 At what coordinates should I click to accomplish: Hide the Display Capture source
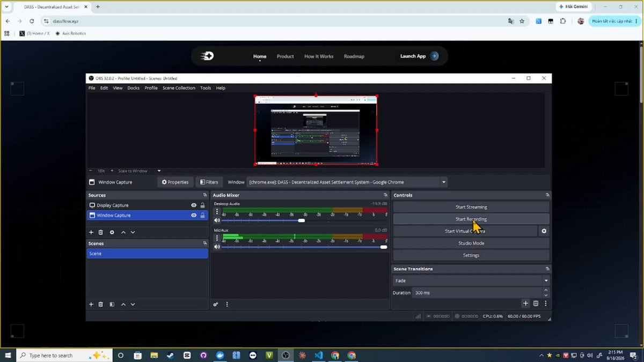(x=194, y=205)
